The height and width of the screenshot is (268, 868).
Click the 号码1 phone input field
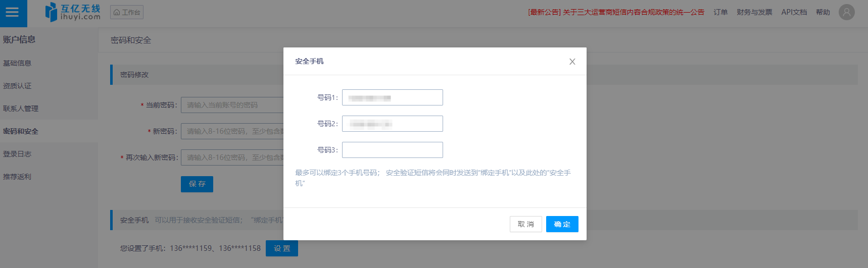click(x=392, y=97)
